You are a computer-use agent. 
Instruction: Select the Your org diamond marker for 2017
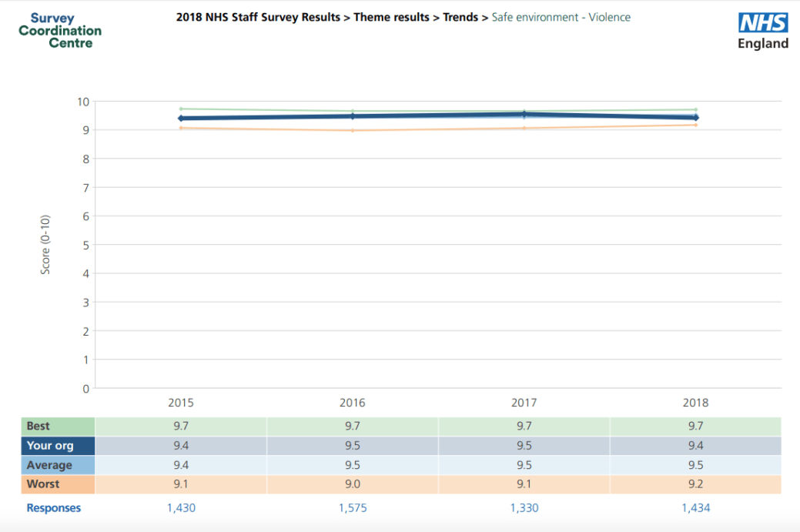click(524, 114)
